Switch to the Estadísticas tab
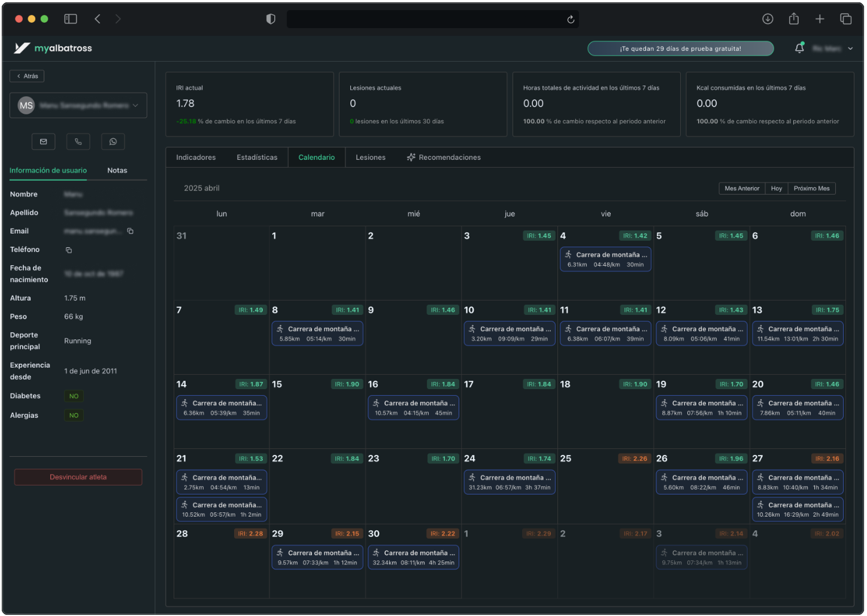Viewport: 867px width, 616px height. pyautogui.click(x=257, y=157)
